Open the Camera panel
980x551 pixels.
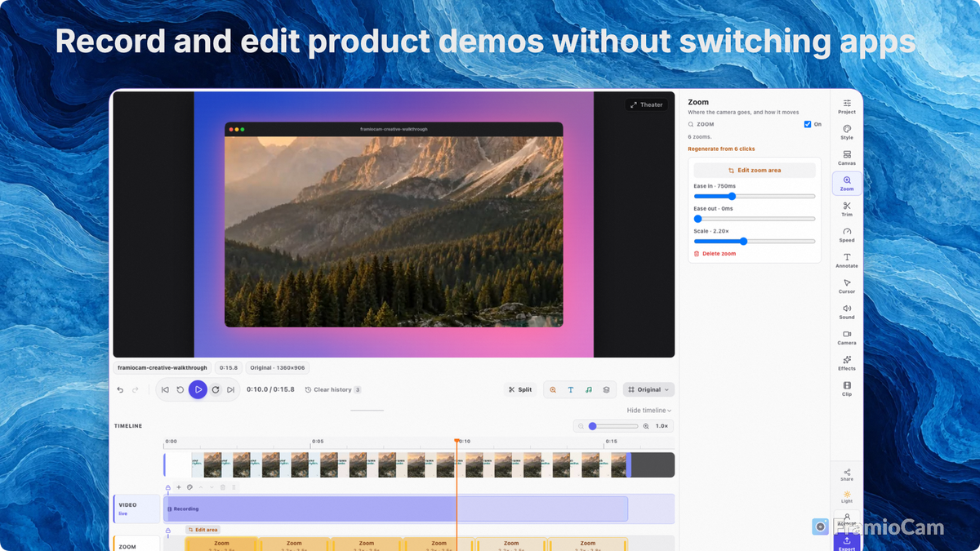click(847, 338)
